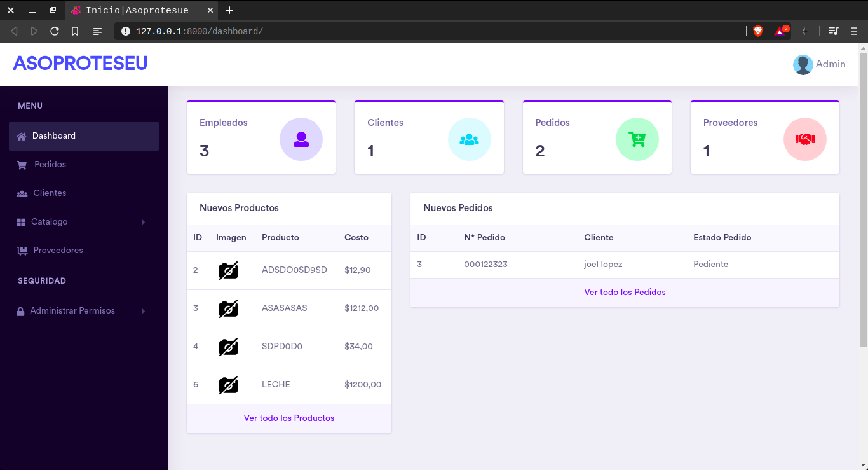Screen dimensions: 868x470
Task: Click the page vertical scrollbar
Action: coord(863,200)
